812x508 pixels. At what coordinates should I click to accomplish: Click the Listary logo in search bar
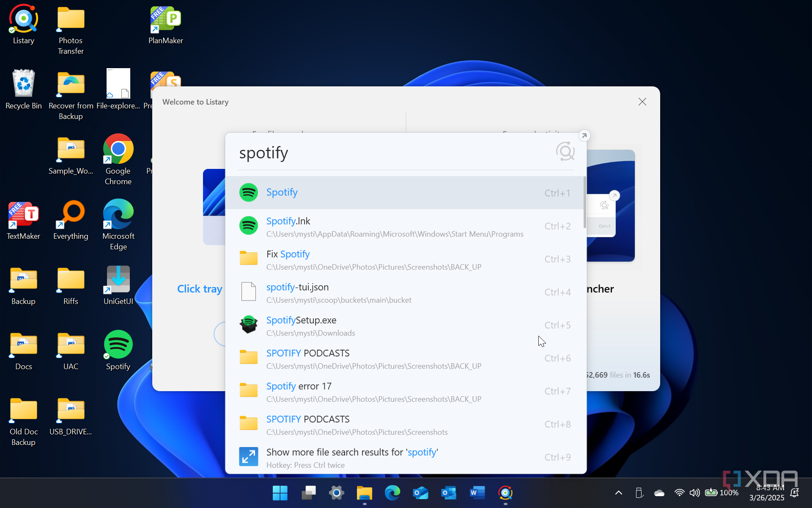[565, 152]
